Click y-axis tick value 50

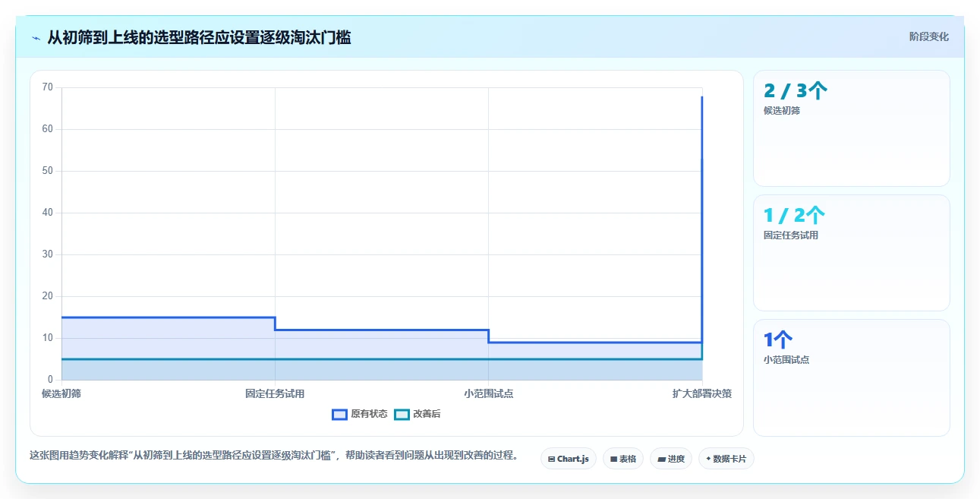[48, 171]
